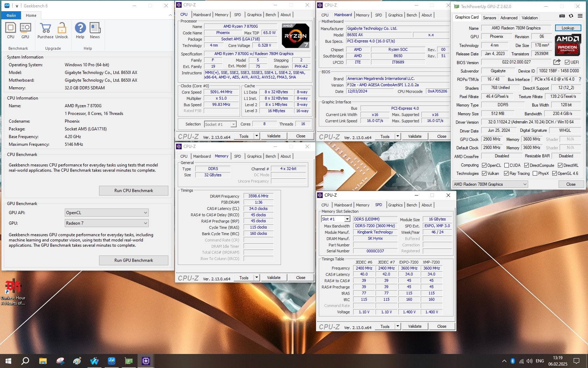Toggle the Vulkan checkbox in GPU-Z
588x368 pixels.
point(484,173)
